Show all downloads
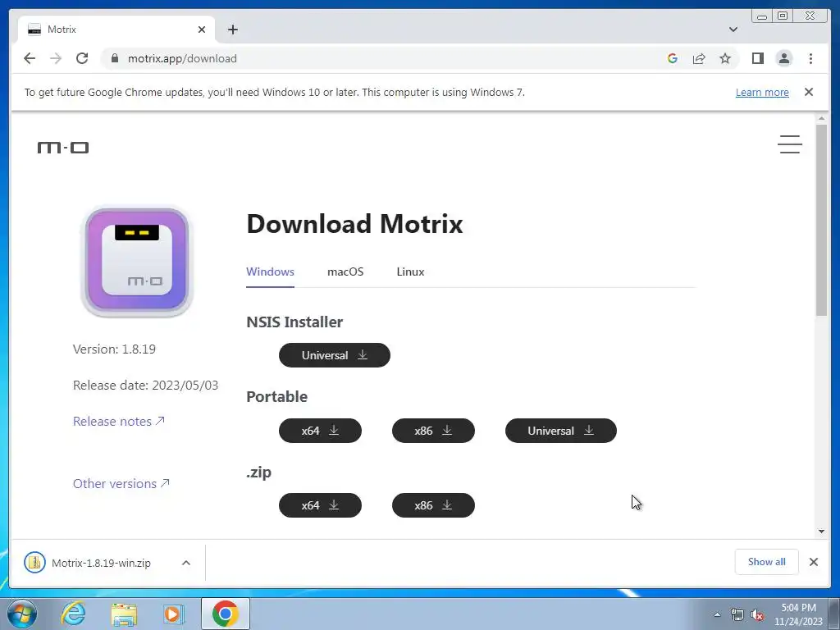This screenshot has height=630, width=840. pos(767,561)
